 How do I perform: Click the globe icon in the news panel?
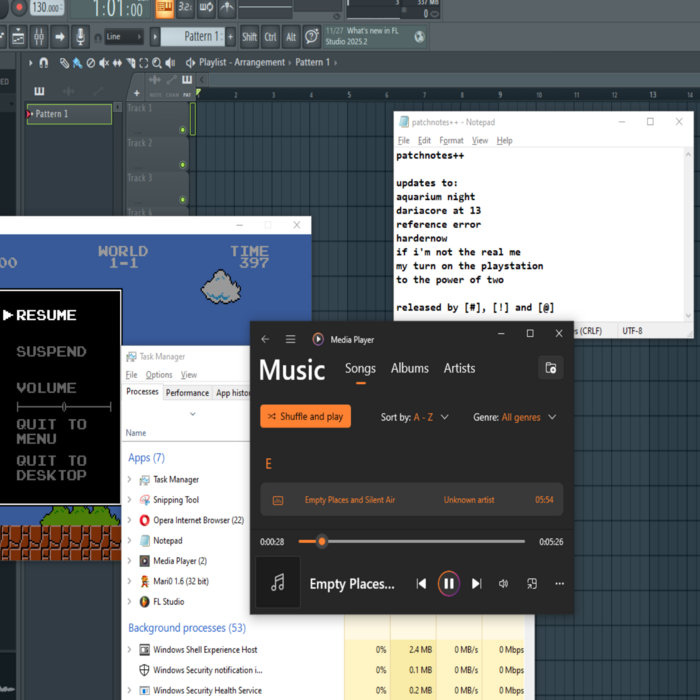tap(419, 37)
